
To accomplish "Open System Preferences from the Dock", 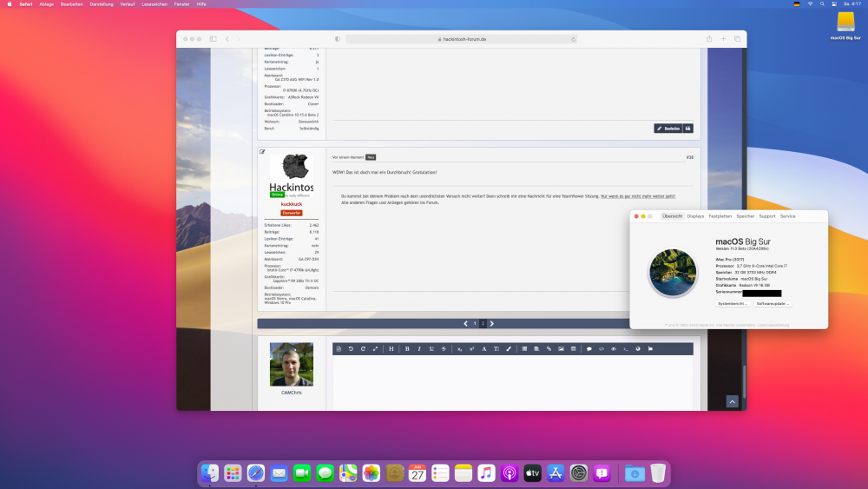I will [578, 473].
